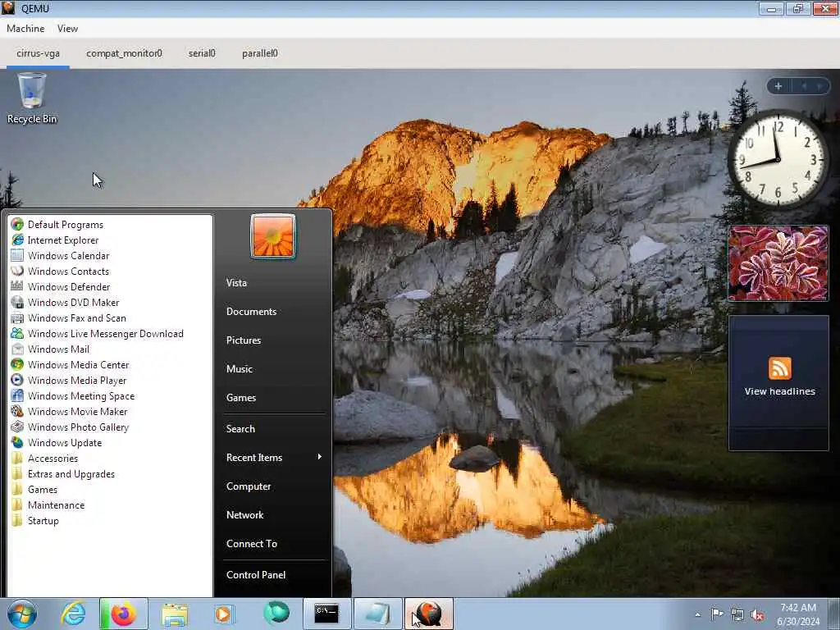Open the Windows Start orb
This screenshot has height=630, width=840.
click(x=22, y=614)
